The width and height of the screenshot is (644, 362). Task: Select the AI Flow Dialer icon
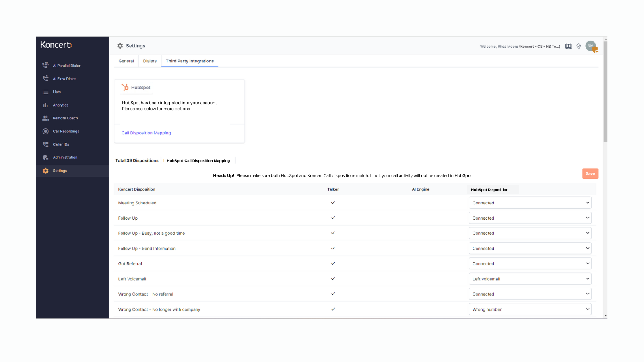coord(45,78)
